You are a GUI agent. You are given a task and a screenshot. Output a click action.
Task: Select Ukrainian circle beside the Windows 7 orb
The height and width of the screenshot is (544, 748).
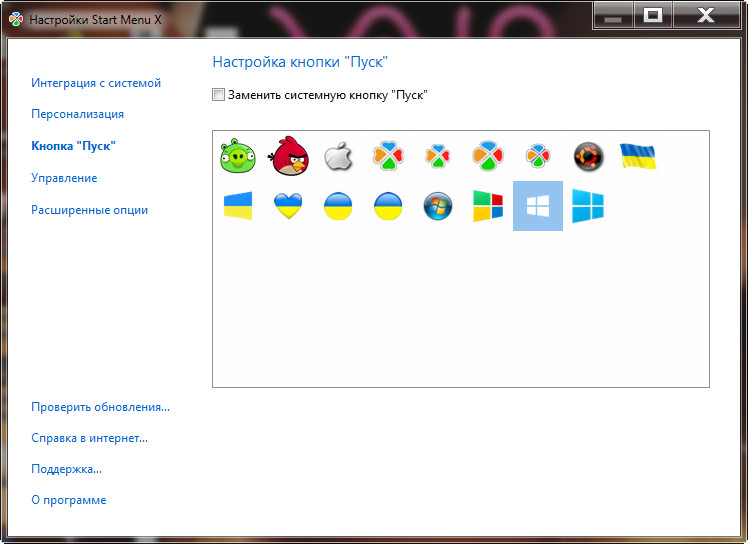[388, 206]
